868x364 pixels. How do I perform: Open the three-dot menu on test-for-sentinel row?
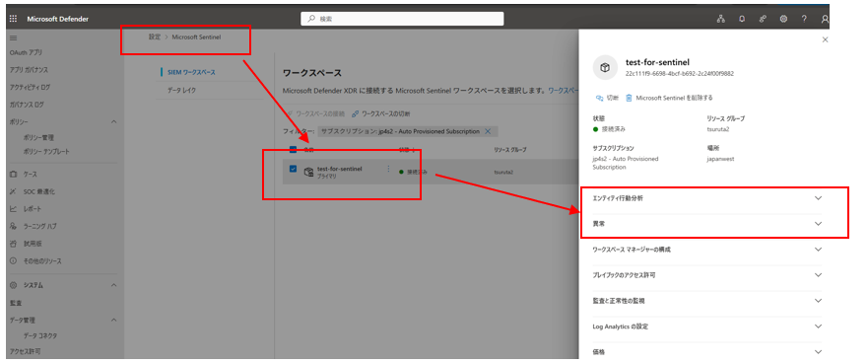point(388,169)
